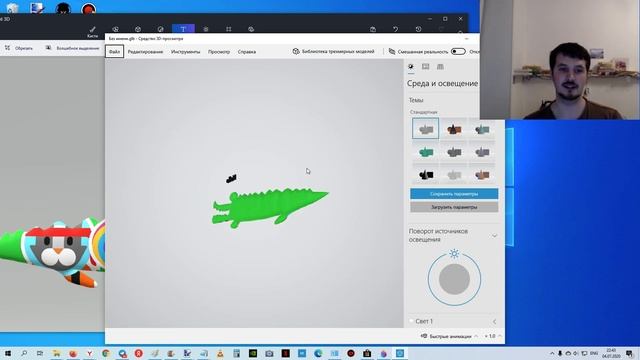The image size is (640, 360).
Task: Open the Calculator taskbar icon
Action: click(236, 353)
